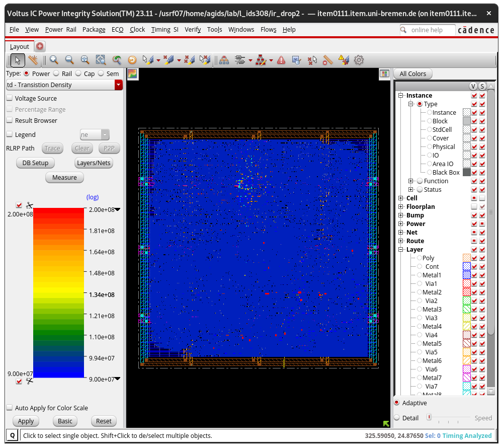
Task: Expand the Floorplan tree node
Action: (401, 207)
